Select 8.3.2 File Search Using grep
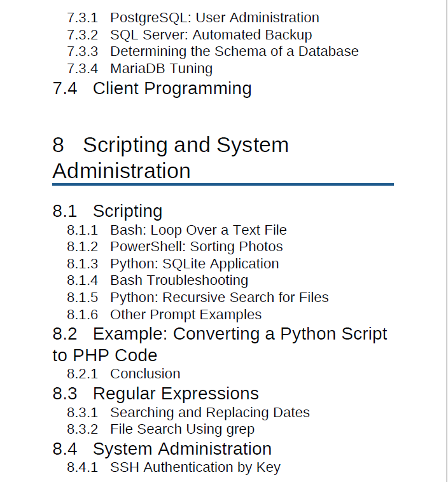Viewport: 448px width, 482px height. click(x=161, y=429)
